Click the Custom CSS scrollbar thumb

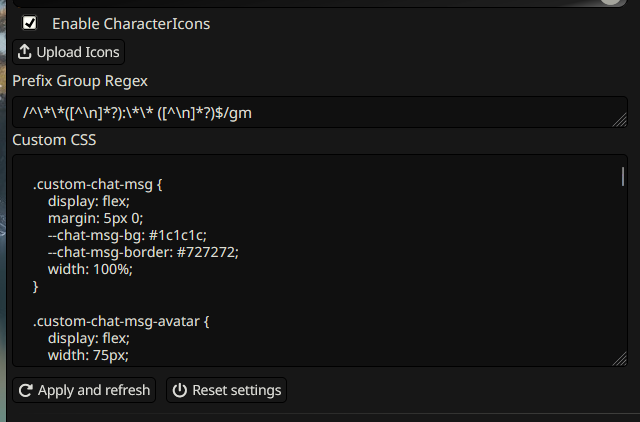pyautogui.click(x=623, y=177)
